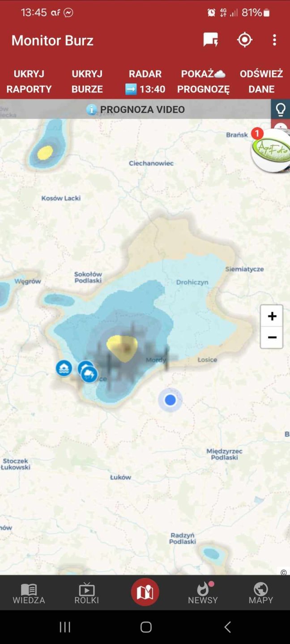Tap ODŚWIEŻ DANE to refresh data
The width and height of the screenshot is (290, 644).
(x=261, y=81)
